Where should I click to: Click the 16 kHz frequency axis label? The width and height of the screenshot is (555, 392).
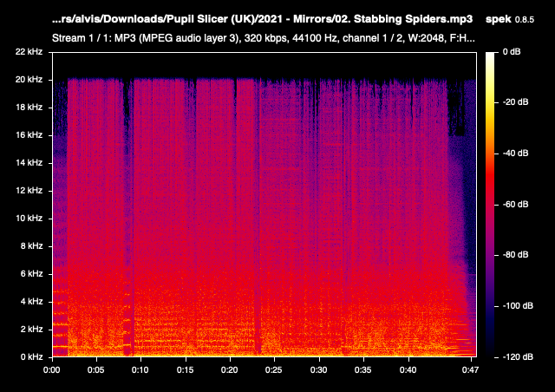(x=29, y=135)
